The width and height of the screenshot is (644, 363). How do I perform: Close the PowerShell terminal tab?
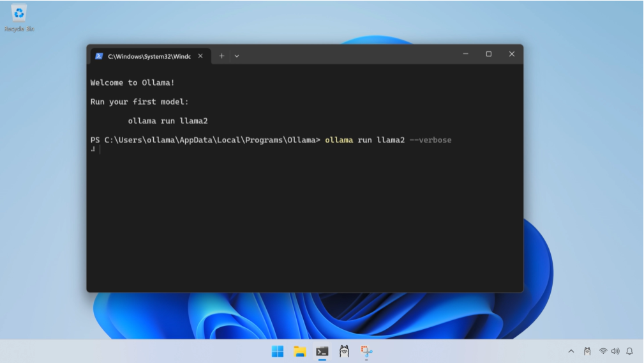coord(200,56)
